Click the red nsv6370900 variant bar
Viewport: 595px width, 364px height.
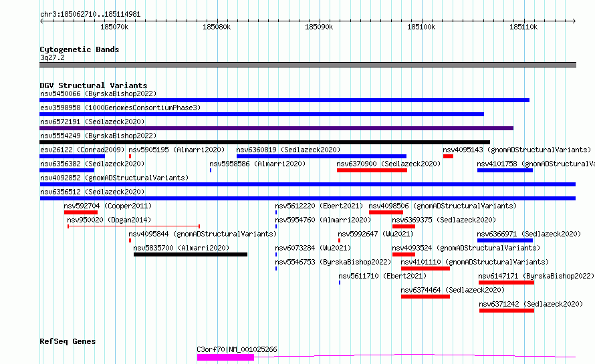[372, 170]
